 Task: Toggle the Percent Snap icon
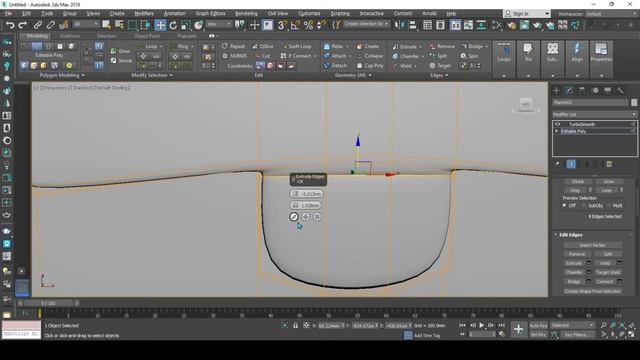pyautogui.click(x=308, y=25)
